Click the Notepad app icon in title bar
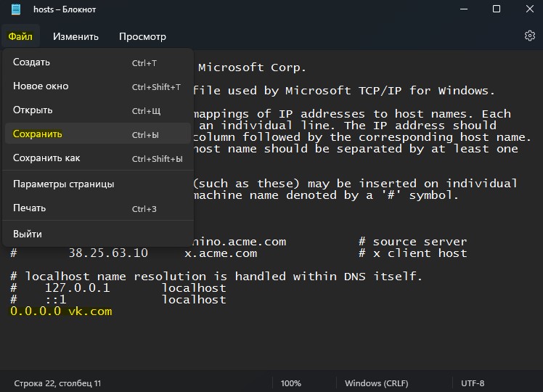543x392 pixels. (15, 9)
